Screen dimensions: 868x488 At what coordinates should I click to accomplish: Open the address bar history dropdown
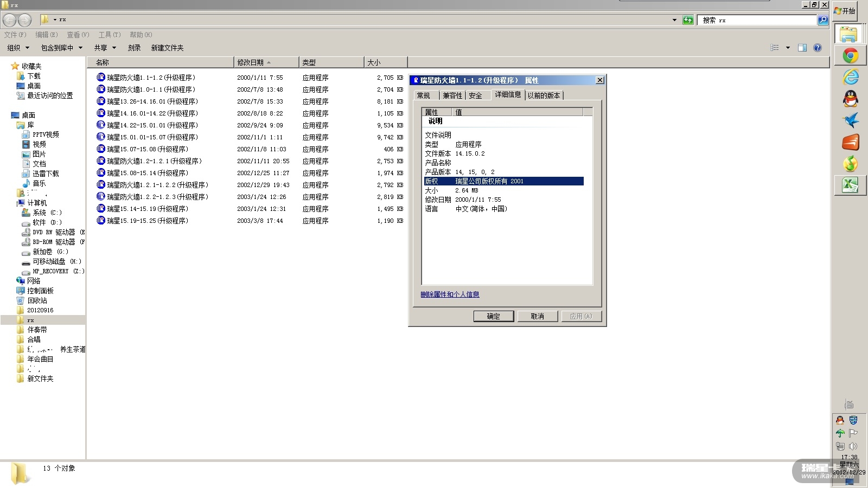point(674,20)
